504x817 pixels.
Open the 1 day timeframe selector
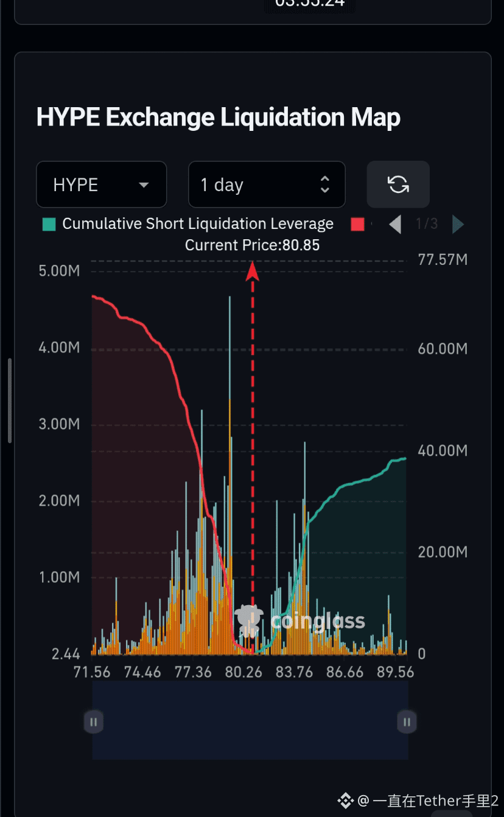tap(267, 184)
